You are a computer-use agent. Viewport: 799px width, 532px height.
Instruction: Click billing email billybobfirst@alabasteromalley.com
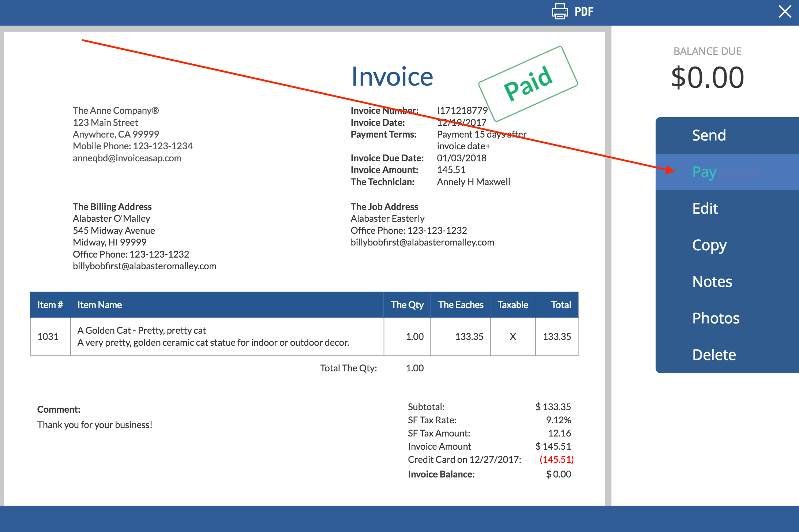tap(145, 266)
